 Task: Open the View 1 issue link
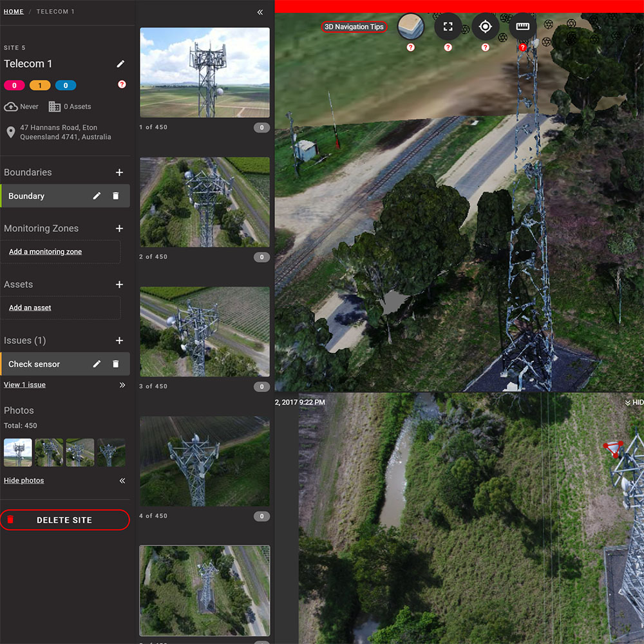pos(24,385)
